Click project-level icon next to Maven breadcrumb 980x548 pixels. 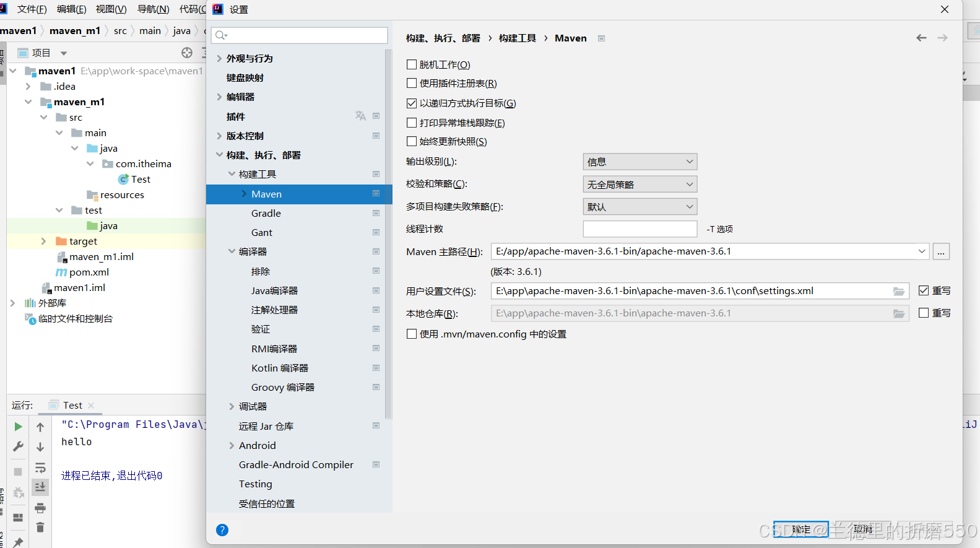coord(601,38)
